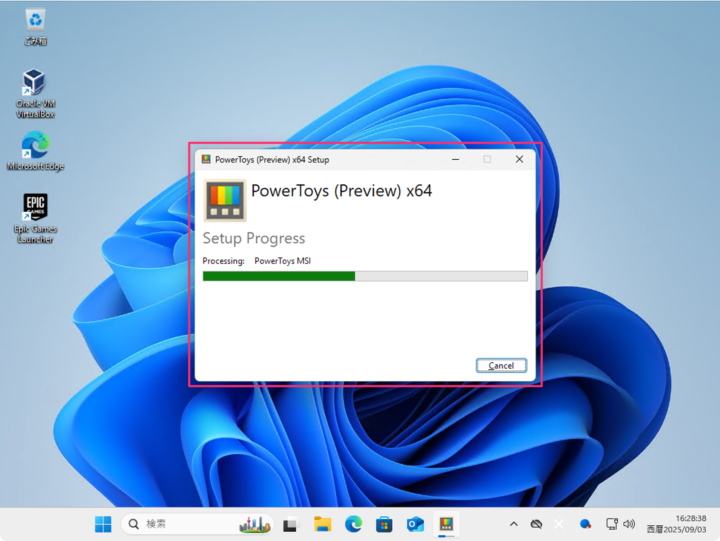
Task: Click the setup progress bar
Action: coord(365,276)
